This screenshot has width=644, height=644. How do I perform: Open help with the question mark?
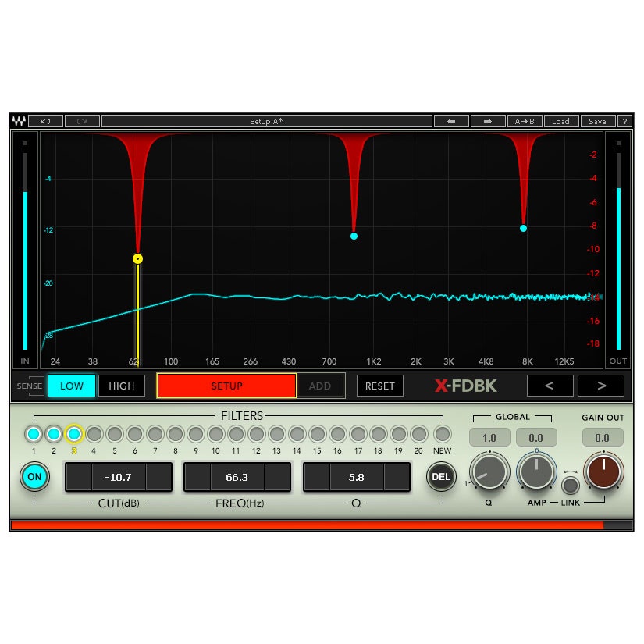point(624,121)
